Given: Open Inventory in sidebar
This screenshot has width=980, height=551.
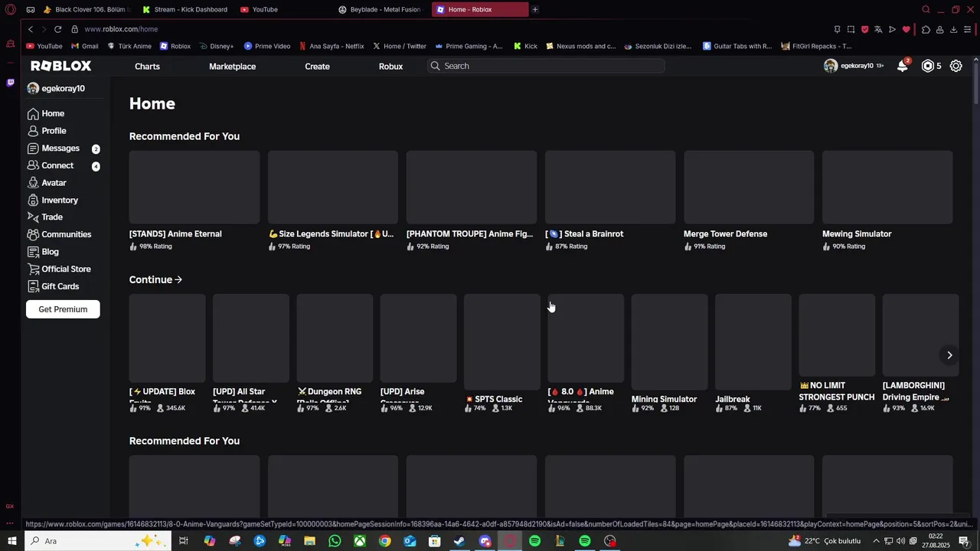Looking at the screenshot, I should tap(53, 200).
